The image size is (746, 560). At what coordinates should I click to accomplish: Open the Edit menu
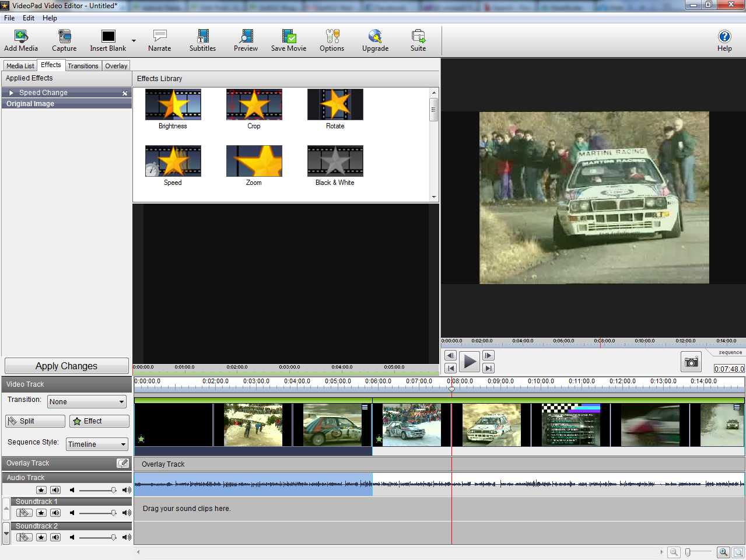tap(29, 18)
